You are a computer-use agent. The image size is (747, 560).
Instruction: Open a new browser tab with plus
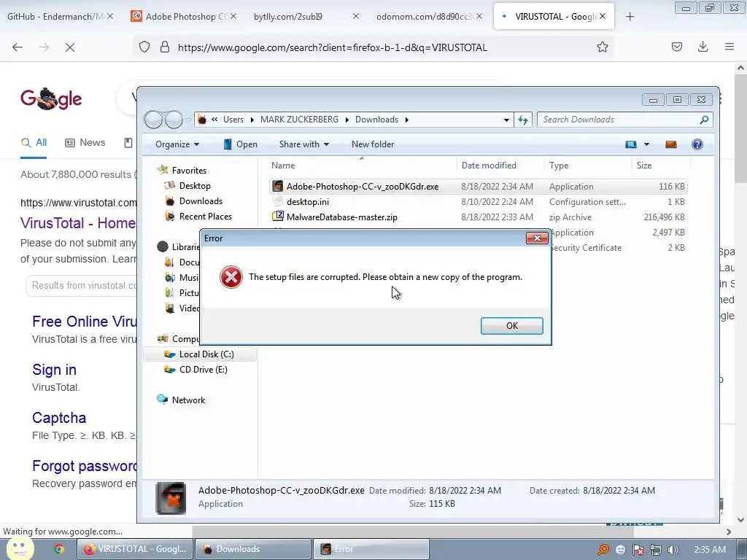(630, 16)
